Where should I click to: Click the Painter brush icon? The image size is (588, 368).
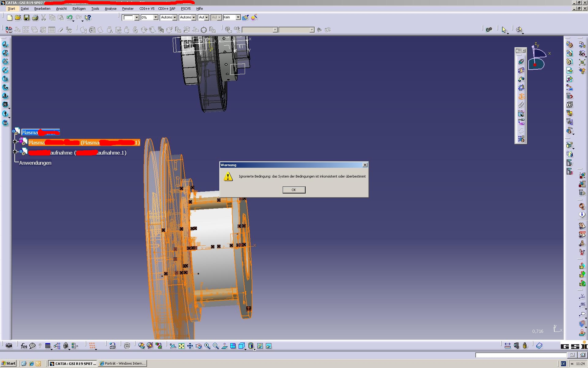(x=245, y=17)
